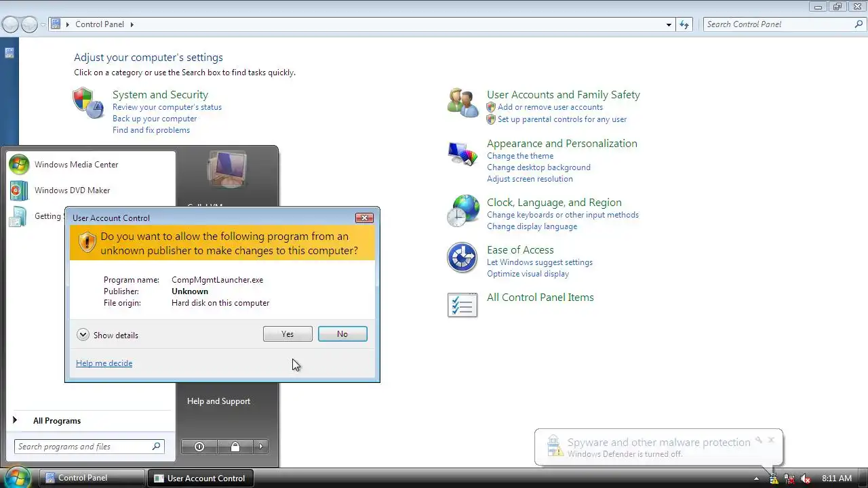The image size is (868, 488).
Task: Click the user account picture in Start menu
Action: tap(227, 169)
